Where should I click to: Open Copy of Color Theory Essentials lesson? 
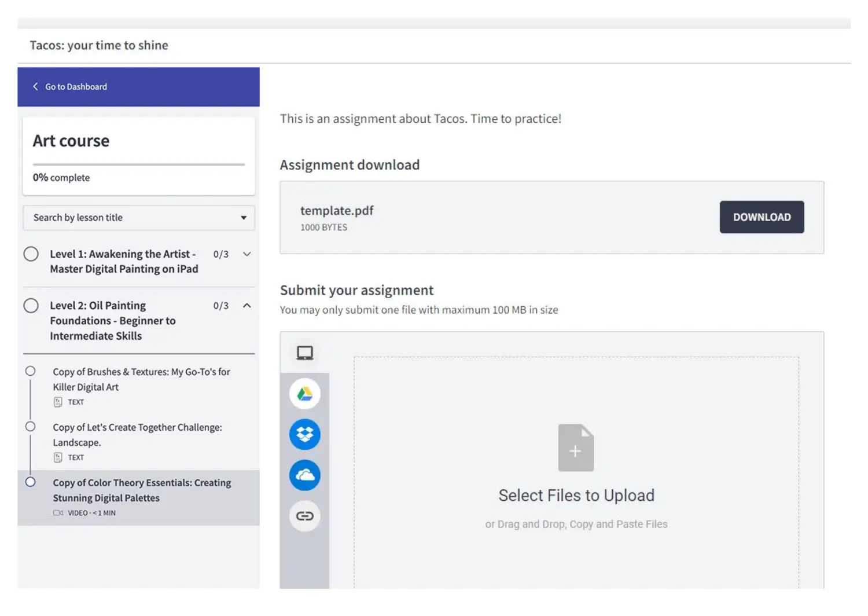click(142, 490)
